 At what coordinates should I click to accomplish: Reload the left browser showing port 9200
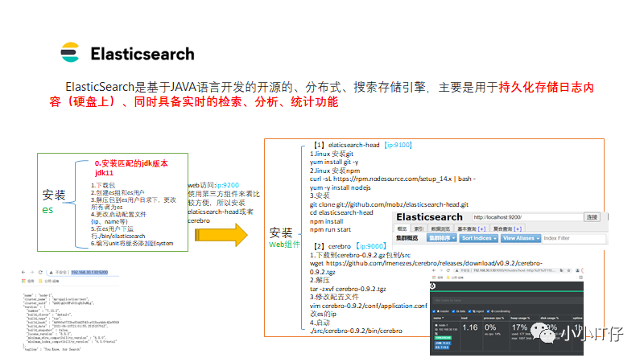click(40, 272)
